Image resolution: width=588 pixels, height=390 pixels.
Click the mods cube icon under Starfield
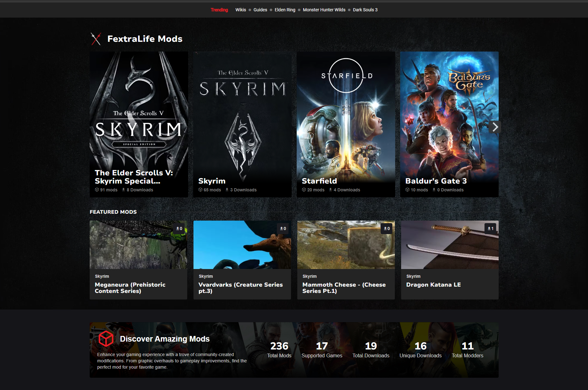coord(304,190)
